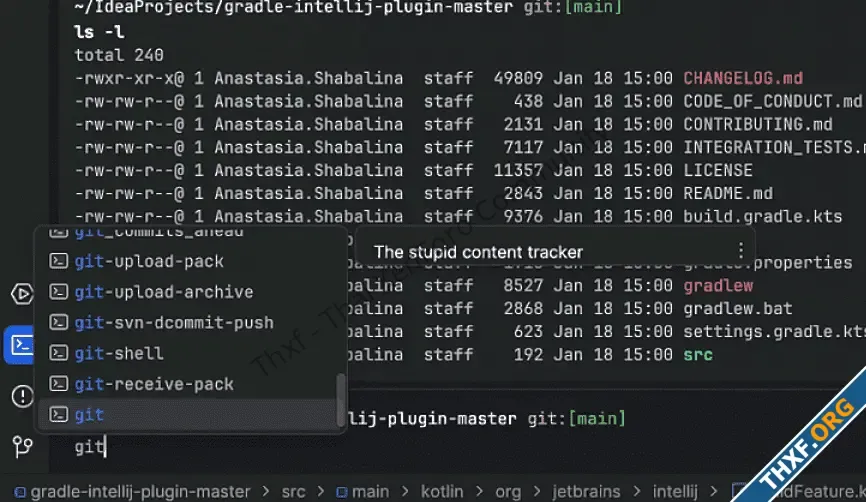Click the terminal icon beside git-upload-pack
866x502 pixels.
point(59,261)
